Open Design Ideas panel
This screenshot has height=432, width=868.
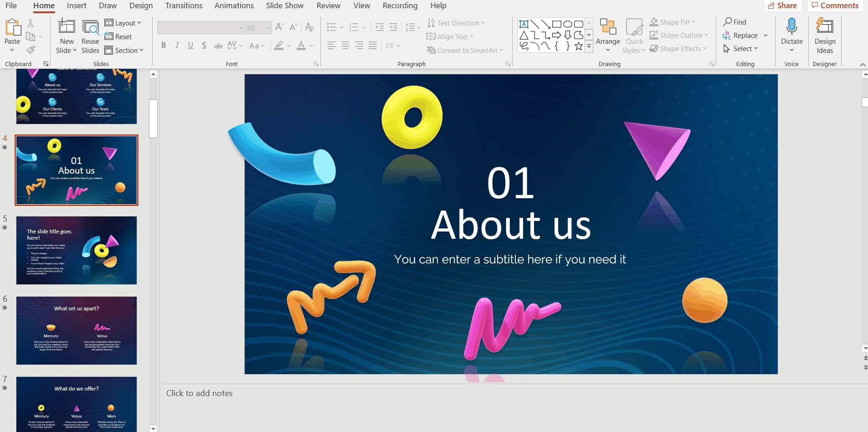point(825,36)
